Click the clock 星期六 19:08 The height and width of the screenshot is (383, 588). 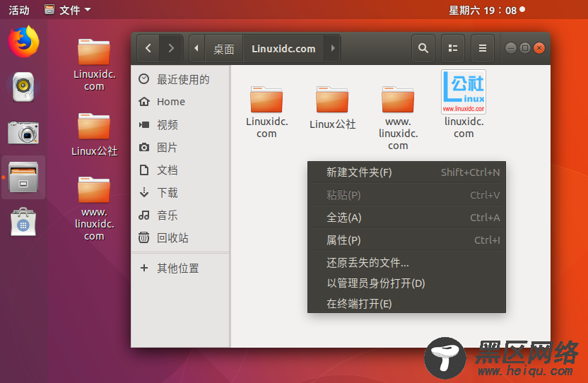tap(486, 10)
